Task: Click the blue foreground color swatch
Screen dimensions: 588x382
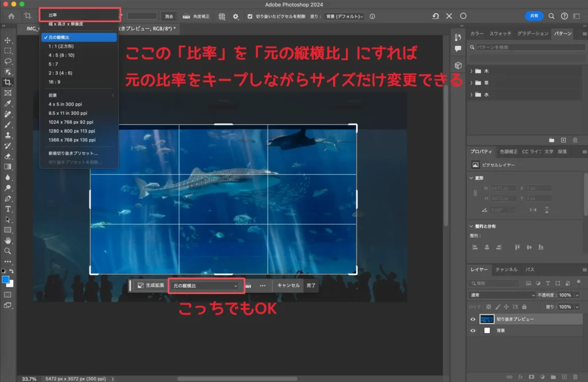Action: pos(6,280)
